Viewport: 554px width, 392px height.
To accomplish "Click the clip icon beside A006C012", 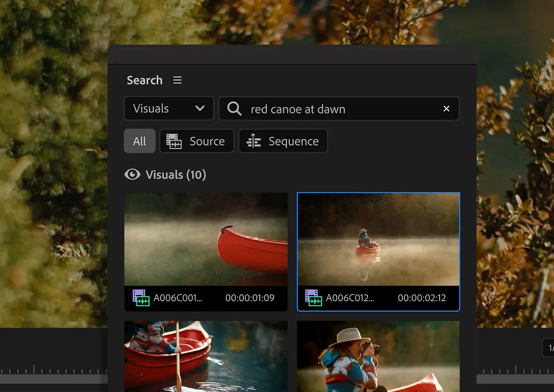I will click(314, 298).
